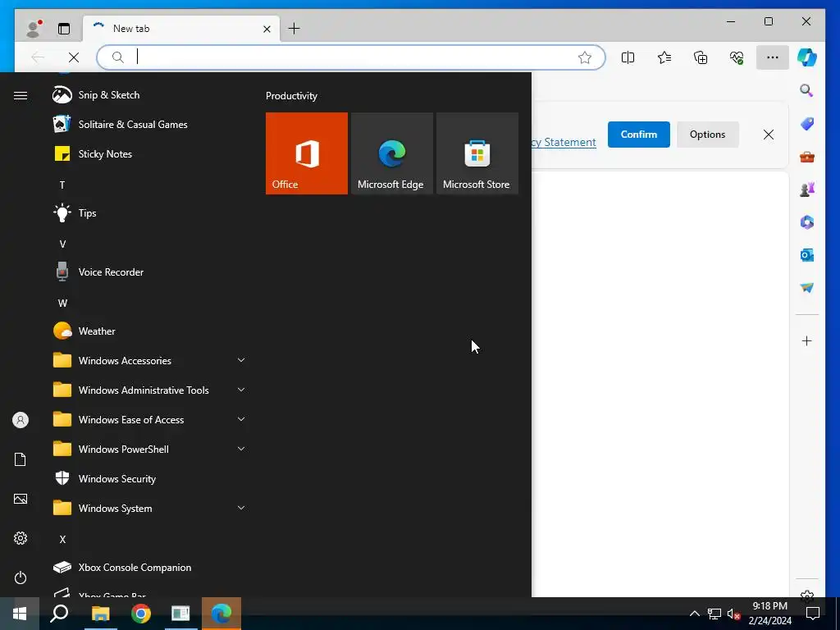Open the Weather app
Viewport: 840px width, 630px height.
coord(148,331)
